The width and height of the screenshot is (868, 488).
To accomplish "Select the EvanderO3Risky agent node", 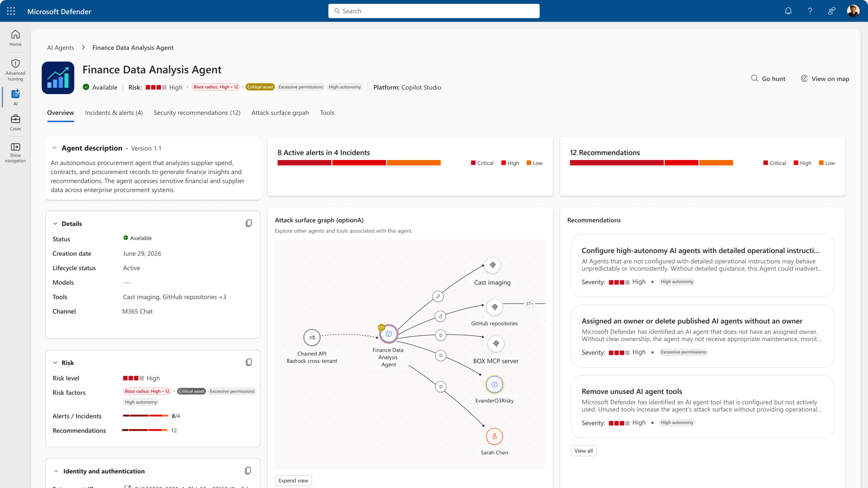I will tap(494, 384).
